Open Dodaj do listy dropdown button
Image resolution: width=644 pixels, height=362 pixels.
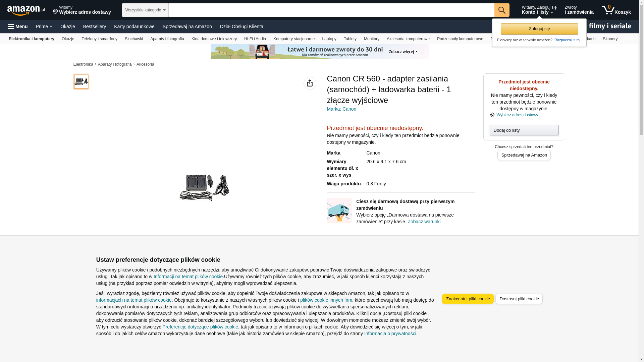pos(524,130)
